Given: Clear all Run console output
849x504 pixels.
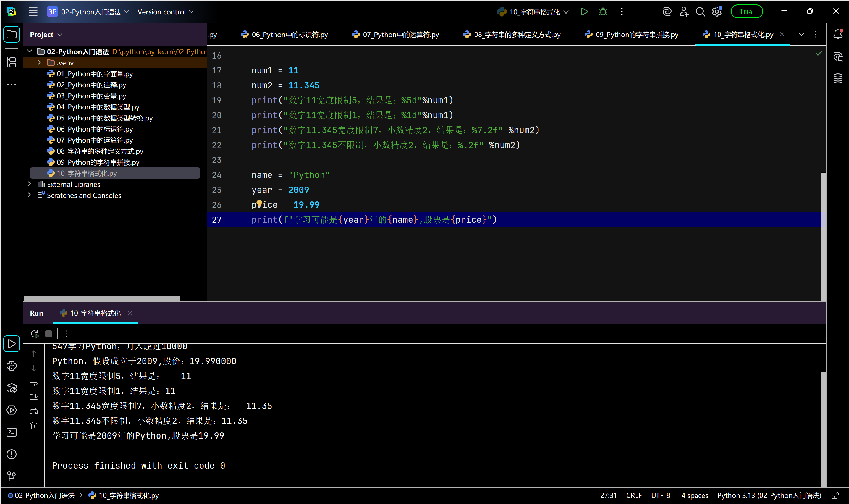Looking at the screenshot, I should tap(34, 426).
